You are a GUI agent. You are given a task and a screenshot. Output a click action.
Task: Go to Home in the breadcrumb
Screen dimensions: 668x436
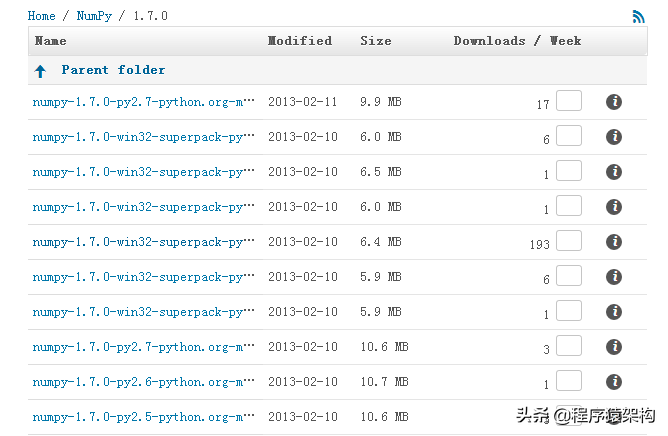tap(41, 16)
